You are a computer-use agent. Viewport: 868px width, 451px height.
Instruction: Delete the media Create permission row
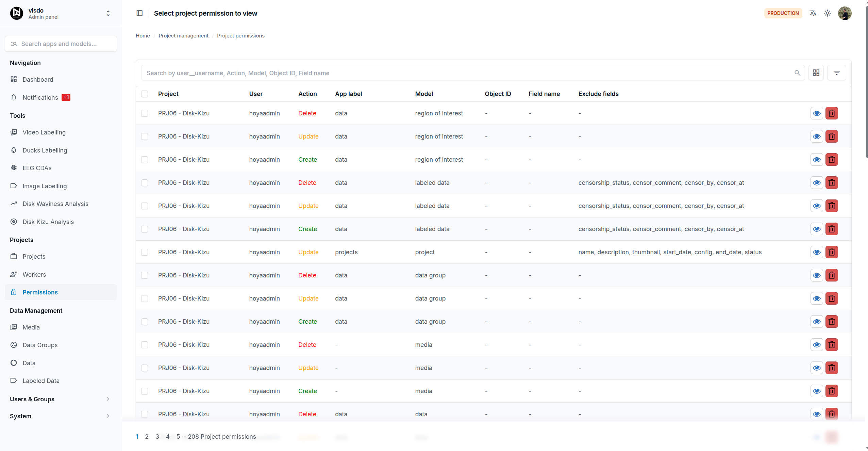pyautogui.click(x=832, y=391)
